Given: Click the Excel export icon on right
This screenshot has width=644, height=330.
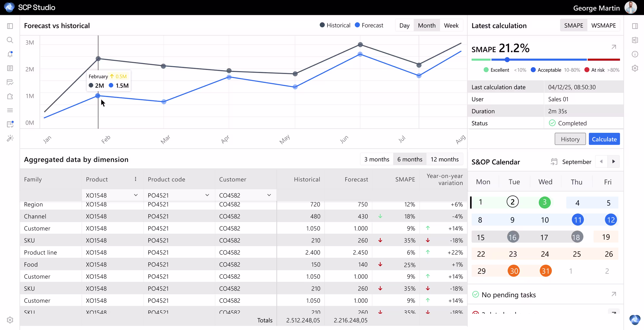Looking at the screenshot, I should pos(635,40).
